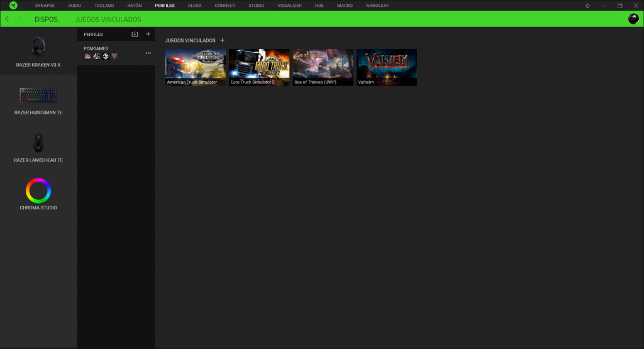The width and height of the screenshot is (644, 349).
Task: Open the Alexa tab
Action: click(195, 6)
